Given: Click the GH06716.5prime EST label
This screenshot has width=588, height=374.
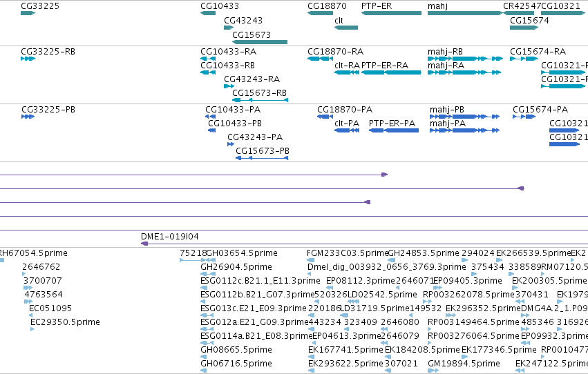Looking at the screenshot, I should click(236, 364).
